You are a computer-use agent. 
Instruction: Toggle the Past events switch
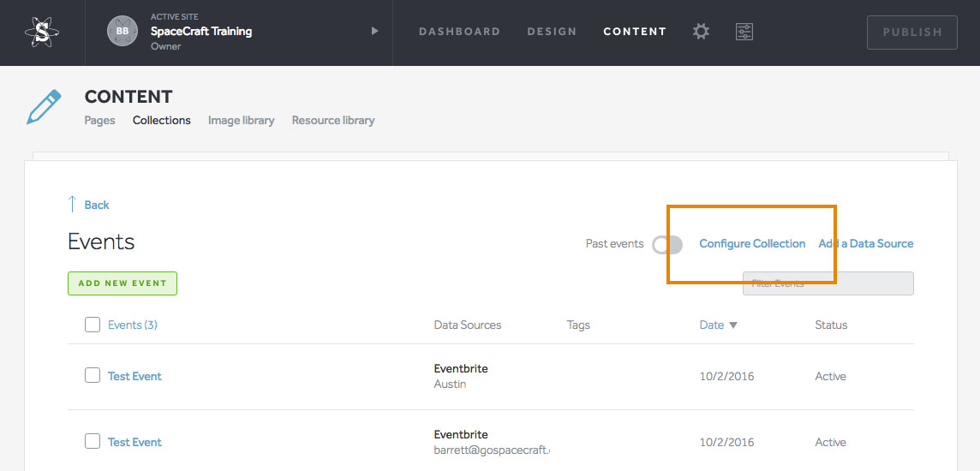click(x=667, y=245)
